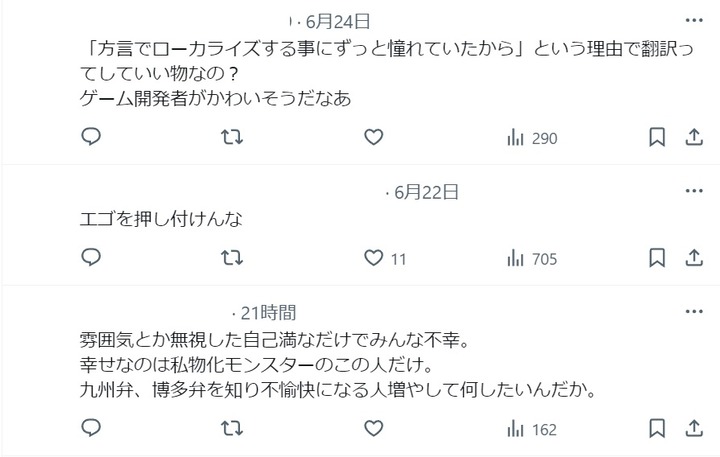This screenshot has height=457, width=720.
Task: Bookmark the June 24 tweet
Action: 657,137
